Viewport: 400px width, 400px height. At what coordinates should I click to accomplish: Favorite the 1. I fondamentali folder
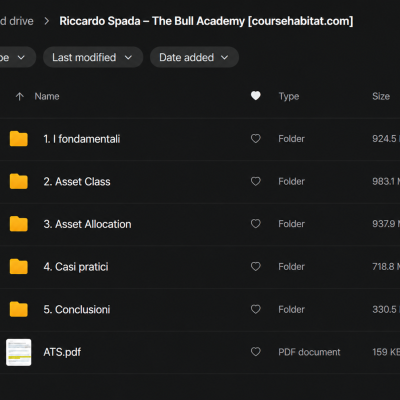coord(256,139)
